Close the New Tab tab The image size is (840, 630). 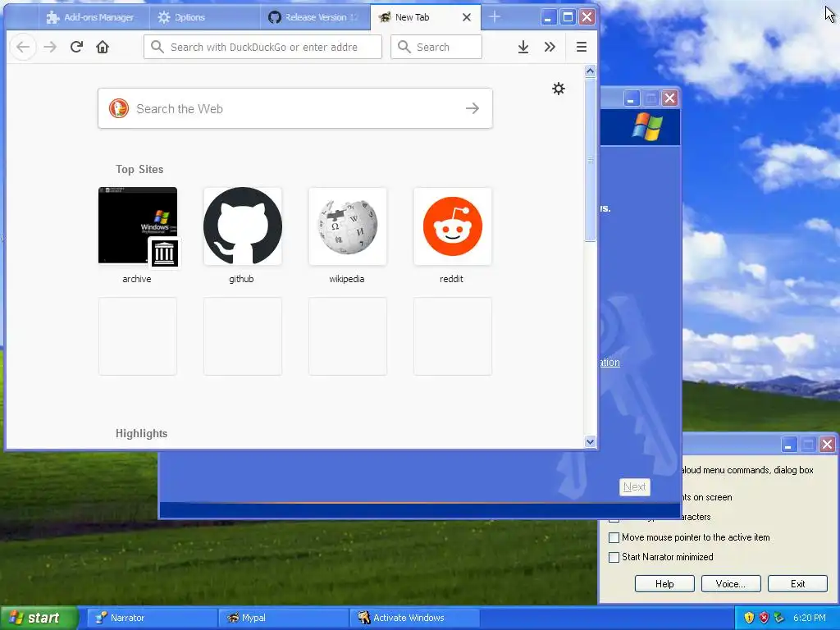click(x=467, y=17)
